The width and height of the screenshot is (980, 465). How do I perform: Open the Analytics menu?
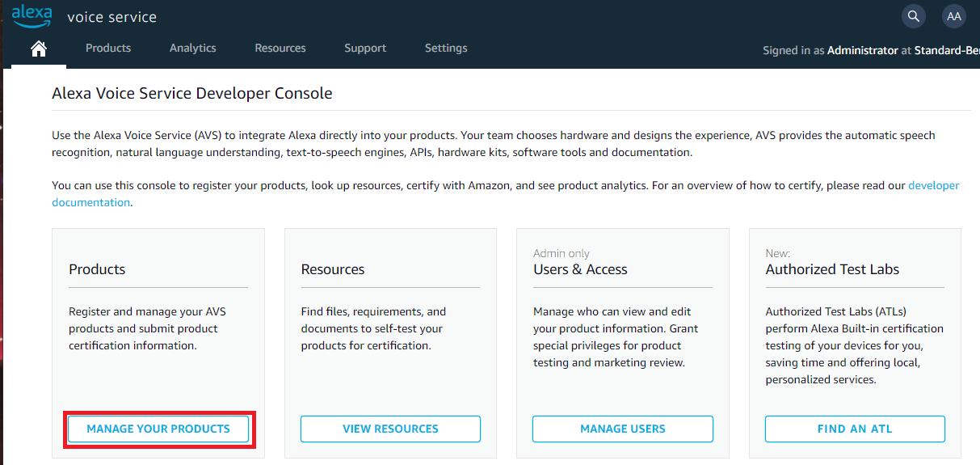pos(193,48)
